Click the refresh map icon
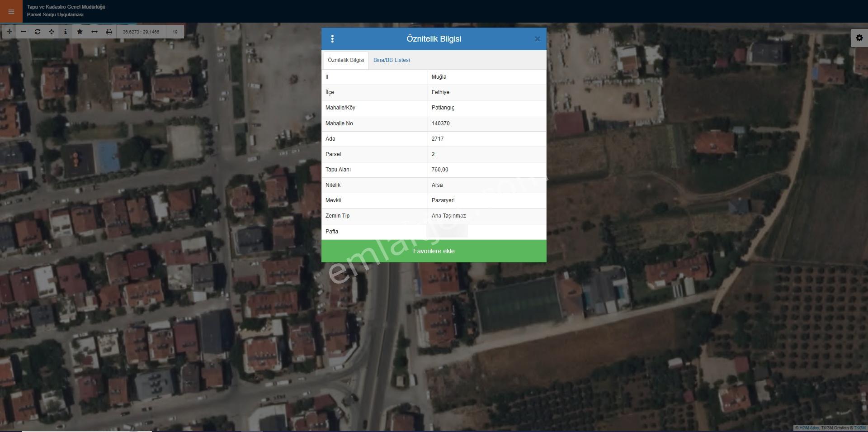This screenshot has height=432, width=868. point(38,32)
